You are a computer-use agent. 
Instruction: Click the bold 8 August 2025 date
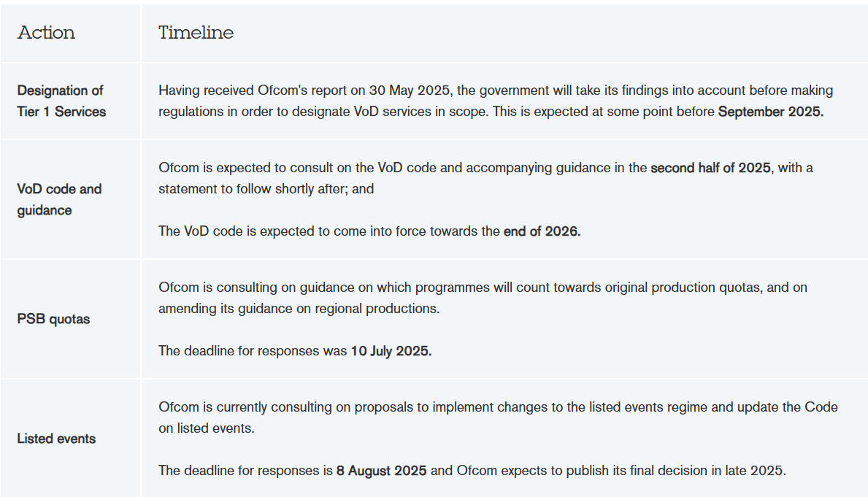point(381,471)
